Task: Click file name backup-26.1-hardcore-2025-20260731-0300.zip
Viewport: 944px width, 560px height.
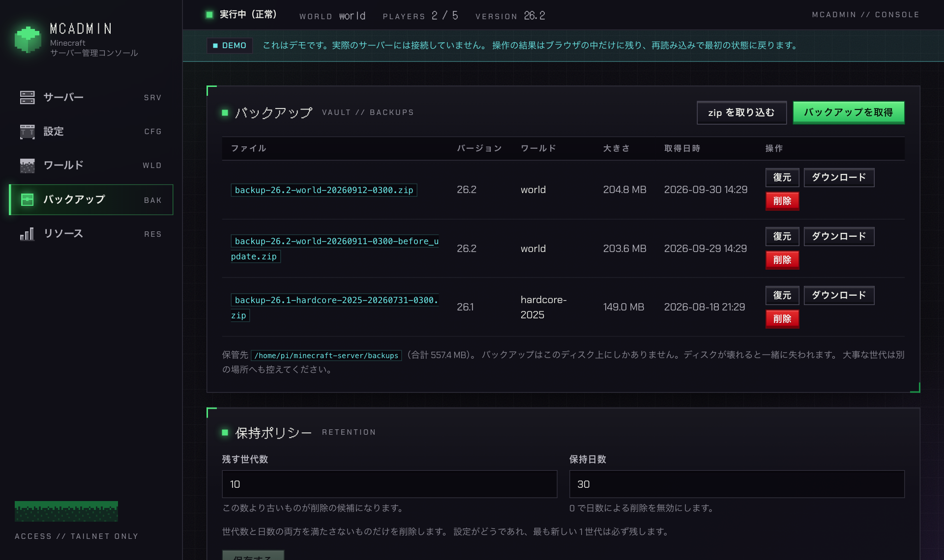Action: [x=335, y=308]
